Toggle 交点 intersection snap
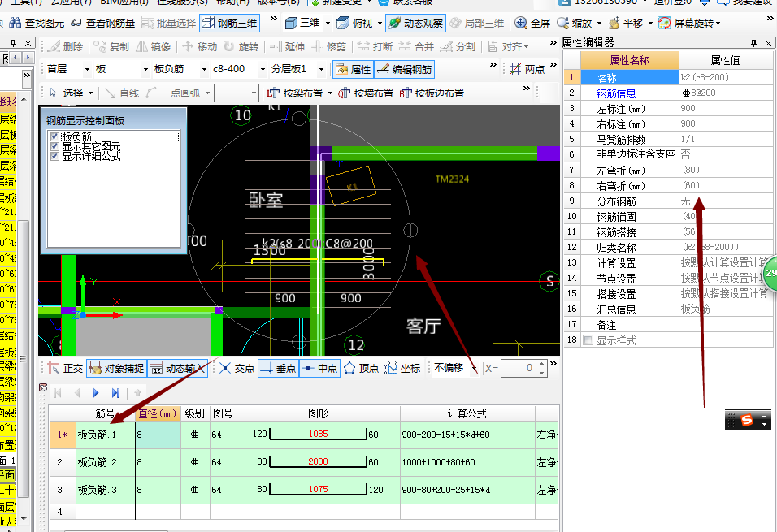This screenshot has width=777, height=532. pos(237,368)
